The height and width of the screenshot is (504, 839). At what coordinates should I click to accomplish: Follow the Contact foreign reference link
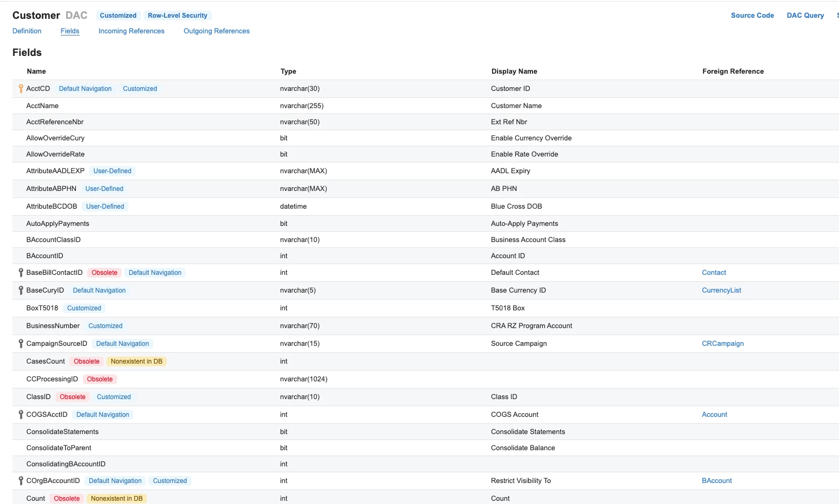coord(714,273)
